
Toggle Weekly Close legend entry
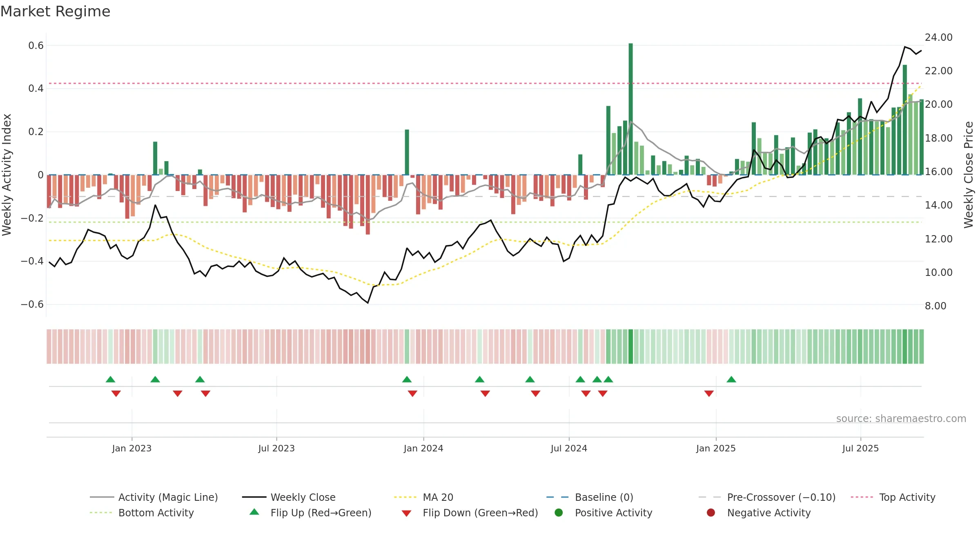click(289, 497)
